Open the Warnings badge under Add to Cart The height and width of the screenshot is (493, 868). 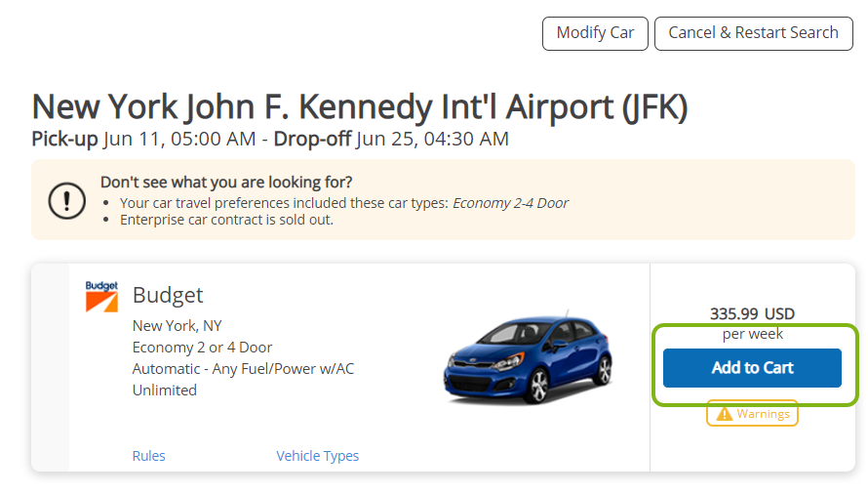[752, 413]
